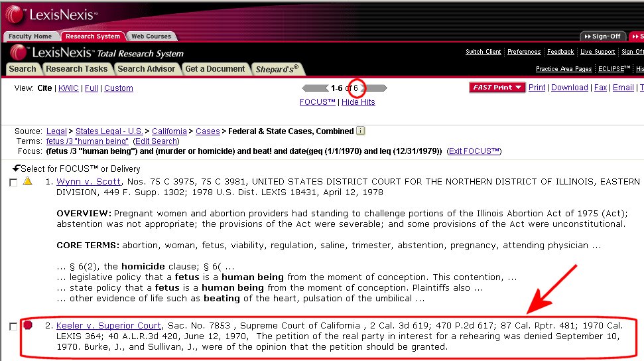Switch to Custom view
This screenshot has width=644, height=361.
[x=118, y=88]
